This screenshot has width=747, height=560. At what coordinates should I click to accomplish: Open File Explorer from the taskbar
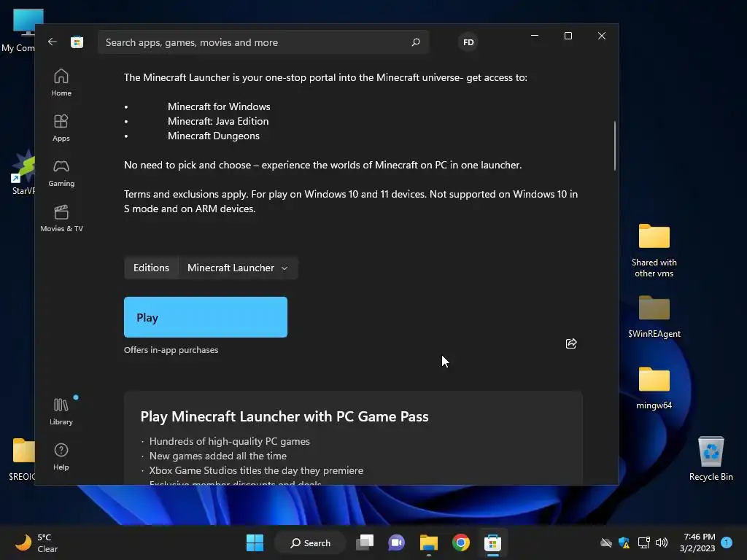tap(429, 542)
